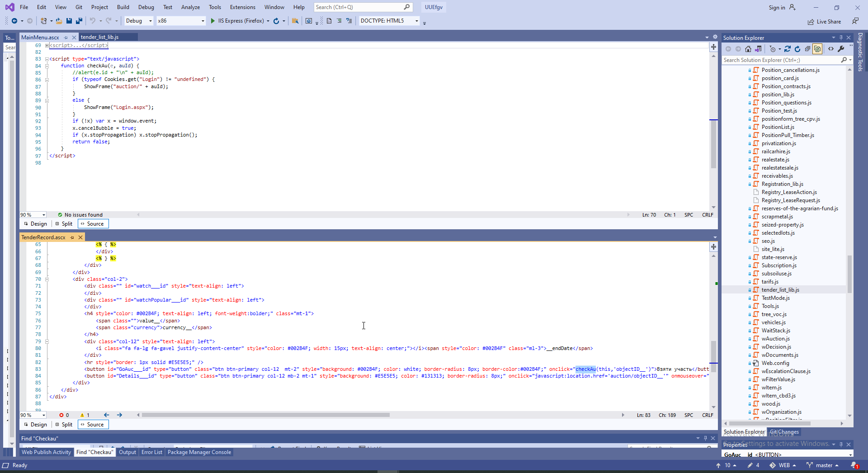
Task: Switch MainMenu.ascx editor to Design view
Action: coord(35,224)
